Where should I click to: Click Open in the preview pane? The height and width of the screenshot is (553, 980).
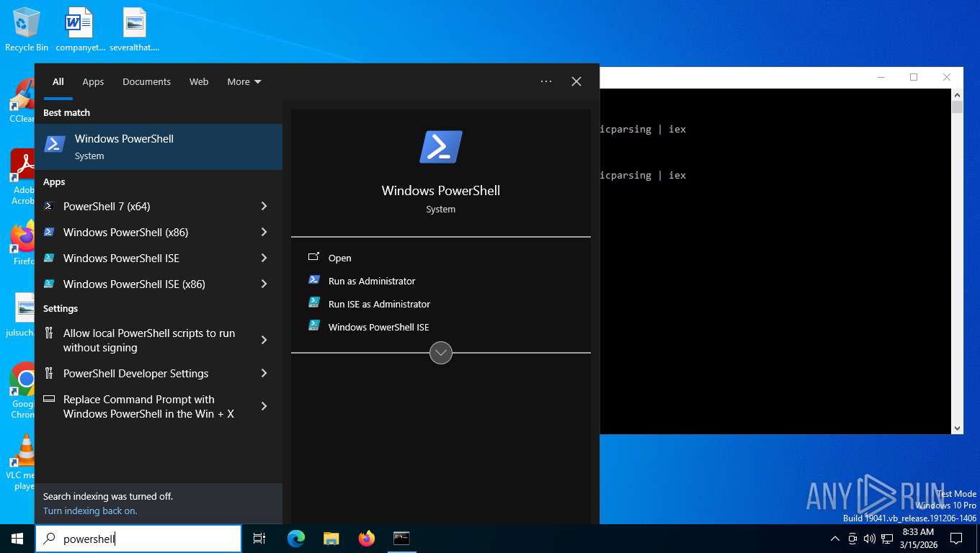click(x=339, y=258)
